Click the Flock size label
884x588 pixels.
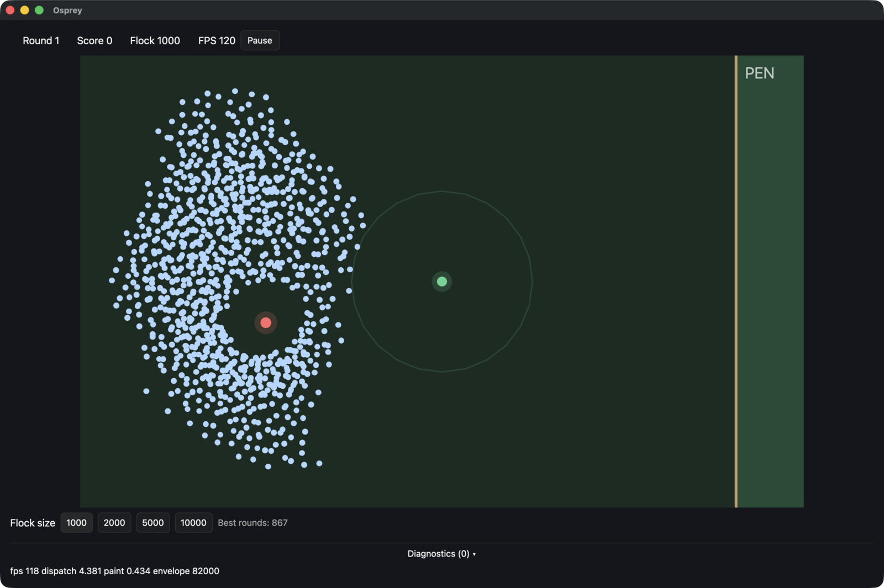(x=33, y=523)
